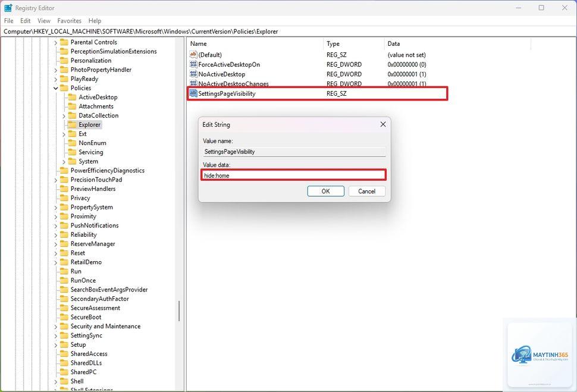Collapse the Policies tree node
The width and height of the screenshot is (577, 392).
tap(55, 89)
